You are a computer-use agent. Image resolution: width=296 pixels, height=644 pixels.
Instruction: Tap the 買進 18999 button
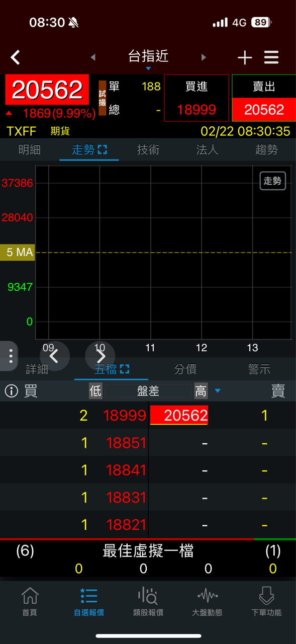coord(196,98)
